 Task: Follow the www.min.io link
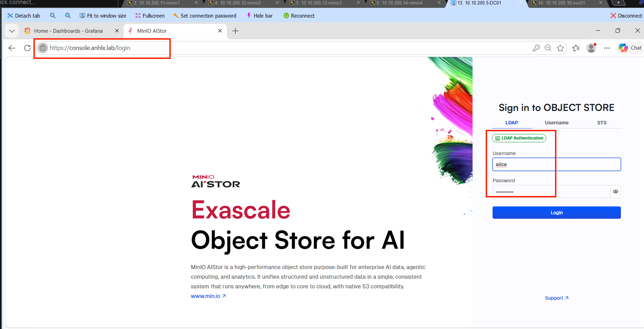point(208,296)
